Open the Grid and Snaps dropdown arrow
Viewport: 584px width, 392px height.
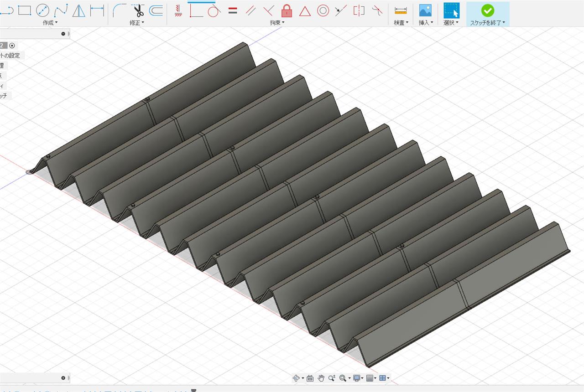pos(375,378)
